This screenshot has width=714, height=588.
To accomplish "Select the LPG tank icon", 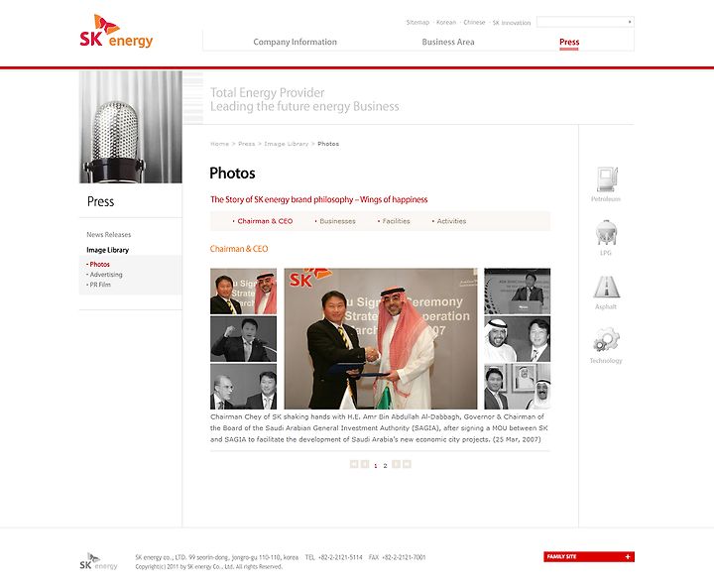I will tap(606, 233).
